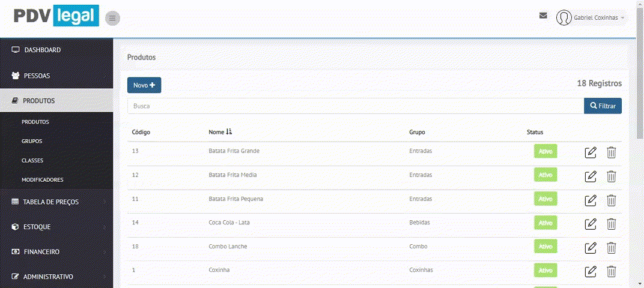Edit the Coxinha product using pencil icon
The height and width of the screenshot is (288, 644).
pos(591,271)
